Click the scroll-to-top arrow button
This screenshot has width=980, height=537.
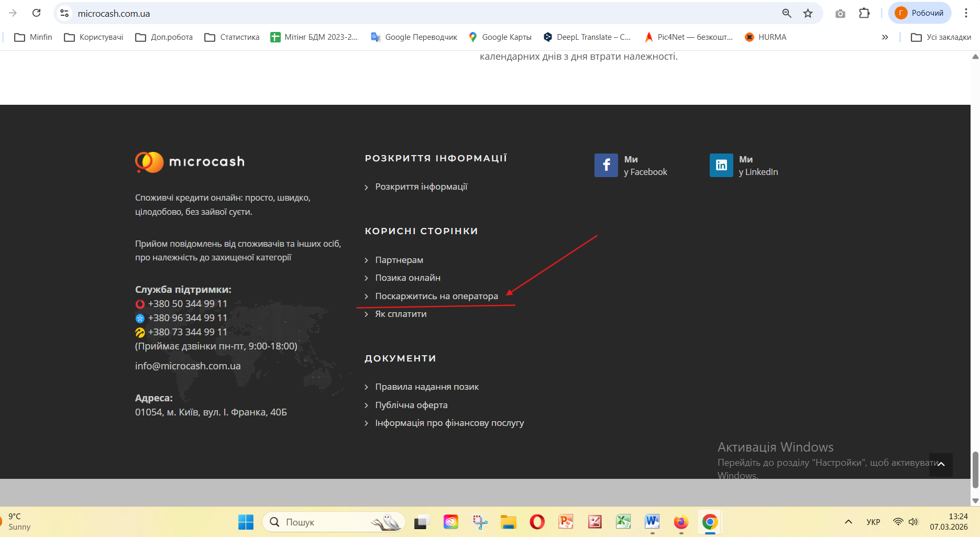pyautogui.click(x=941, y=465)
